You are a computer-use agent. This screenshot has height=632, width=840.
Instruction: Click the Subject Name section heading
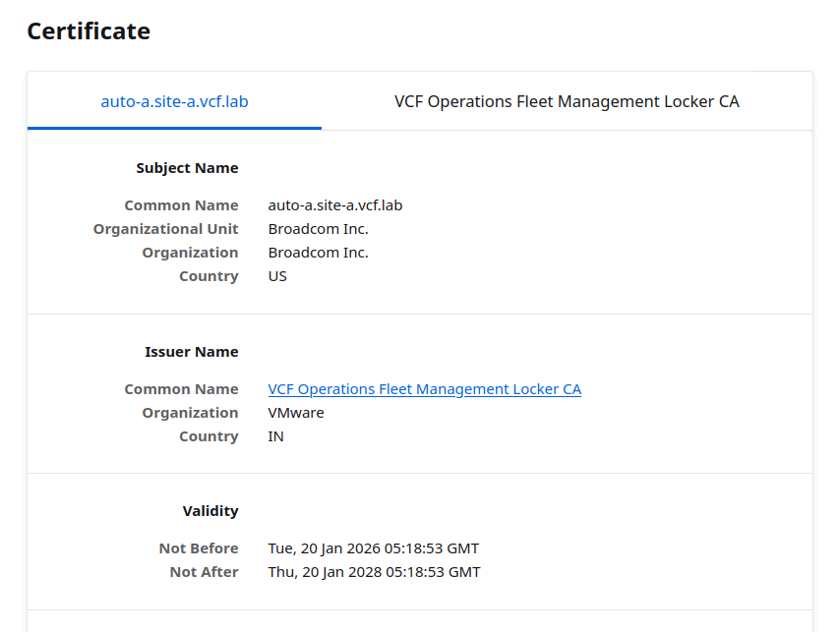pyautogui.click(x=187, y=168)
